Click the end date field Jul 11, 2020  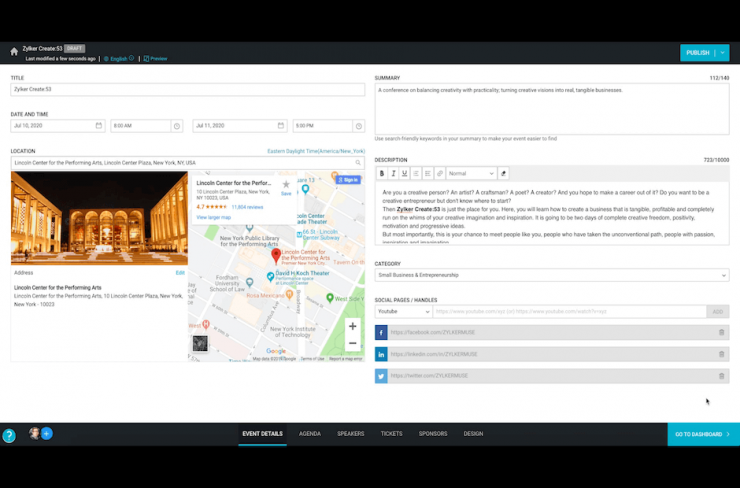click(x=240, y=126)
